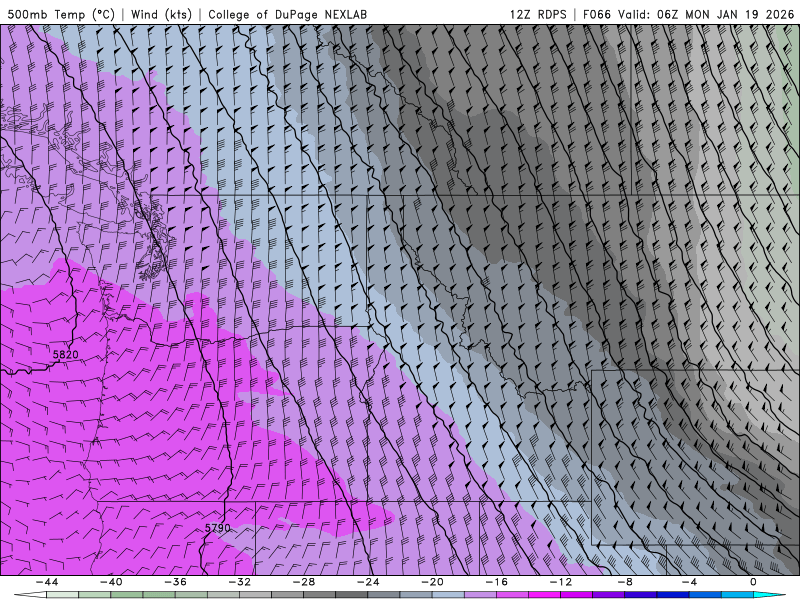Click the -40 colorbar tick label
Screen dimensions: 800x600
point(111,582)
